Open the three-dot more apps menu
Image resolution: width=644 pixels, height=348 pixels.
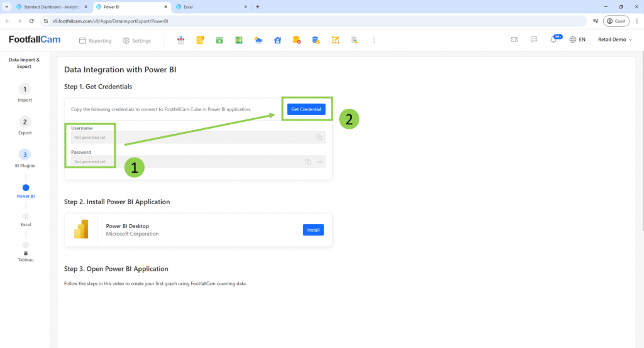374,40
